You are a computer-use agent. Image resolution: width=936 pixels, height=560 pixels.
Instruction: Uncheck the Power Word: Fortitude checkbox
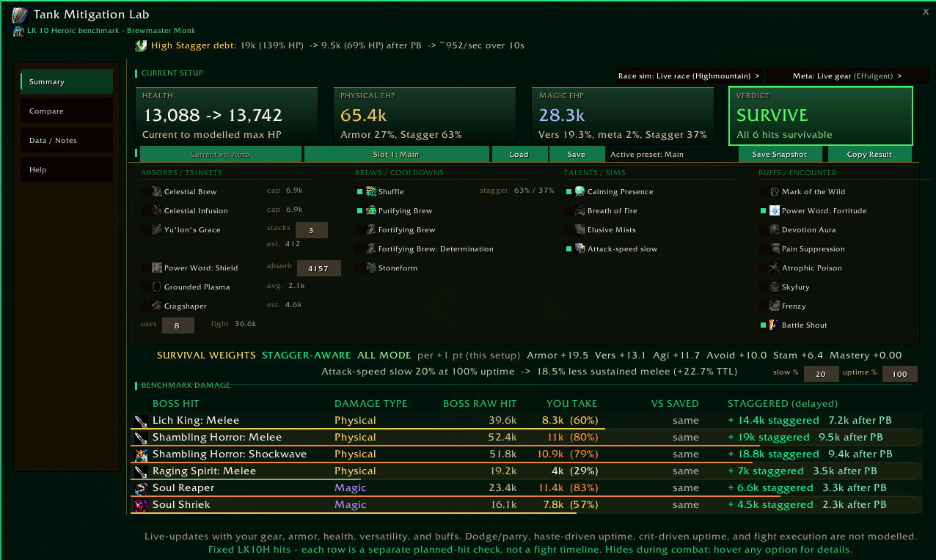point(764,210)
